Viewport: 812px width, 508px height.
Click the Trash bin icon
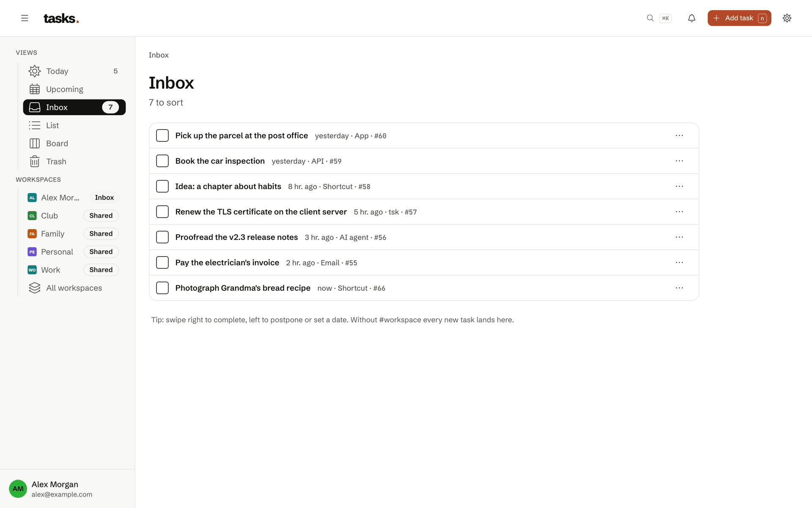pyautogui.click(x=35, y=162)
